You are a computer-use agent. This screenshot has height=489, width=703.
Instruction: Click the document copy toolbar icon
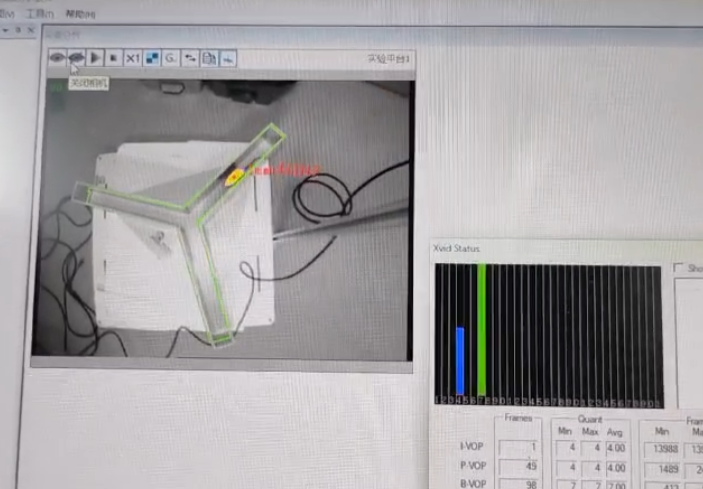209,58
